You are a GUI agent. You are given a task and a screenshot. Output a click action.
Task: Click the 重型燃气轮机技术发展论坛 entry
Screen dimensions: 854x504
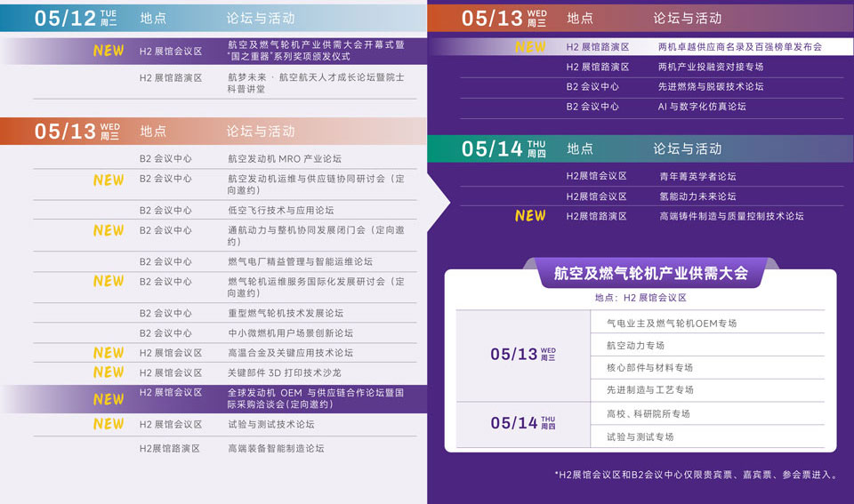pos(286,314)
